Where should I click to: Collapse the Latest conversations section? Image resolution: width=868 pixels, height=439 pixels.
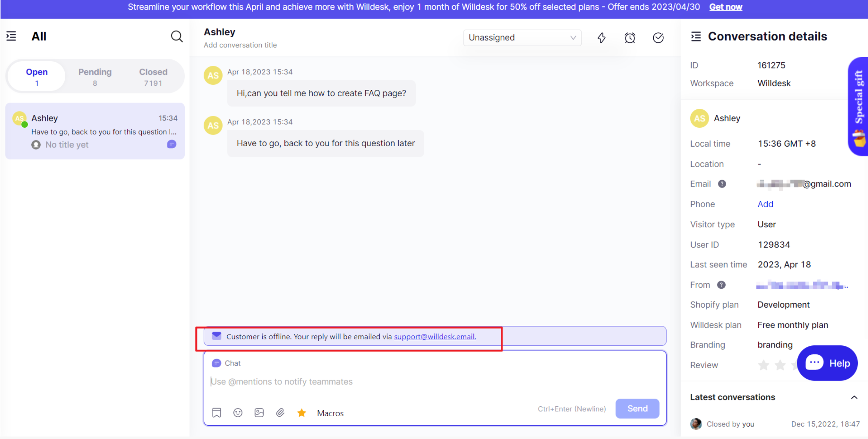pyautogui.click(x=854, y=397)
